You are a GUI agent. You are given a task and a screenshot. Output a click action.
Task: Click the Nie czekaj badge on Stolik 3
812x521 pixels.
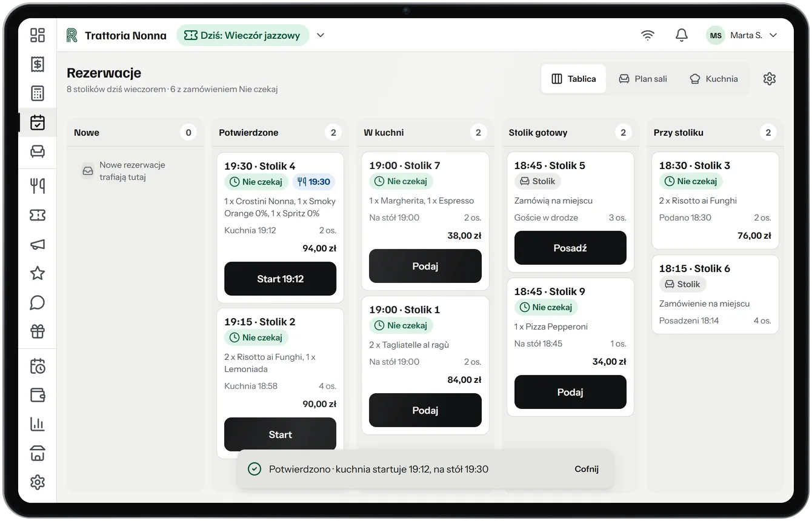pyautogui.click(x=691, y=181)
